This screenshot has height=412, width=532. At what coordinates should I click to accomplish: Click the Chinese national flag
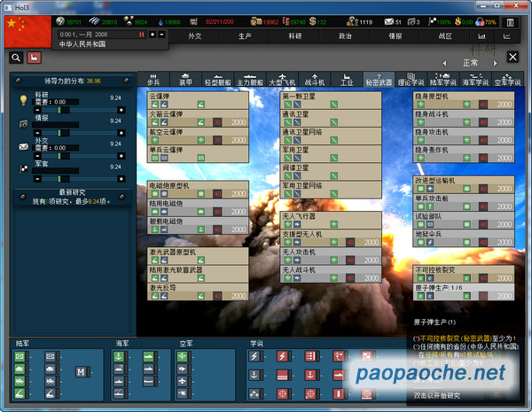point(27,32)
